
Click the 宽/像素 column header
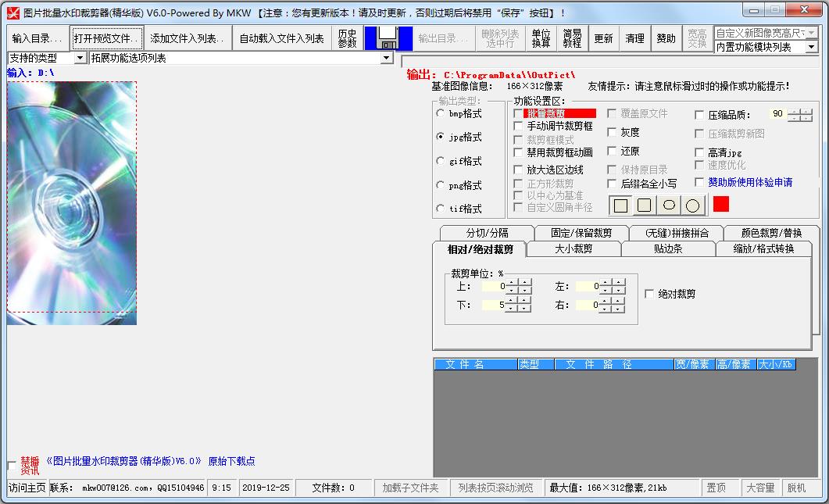tap(694, 364)
